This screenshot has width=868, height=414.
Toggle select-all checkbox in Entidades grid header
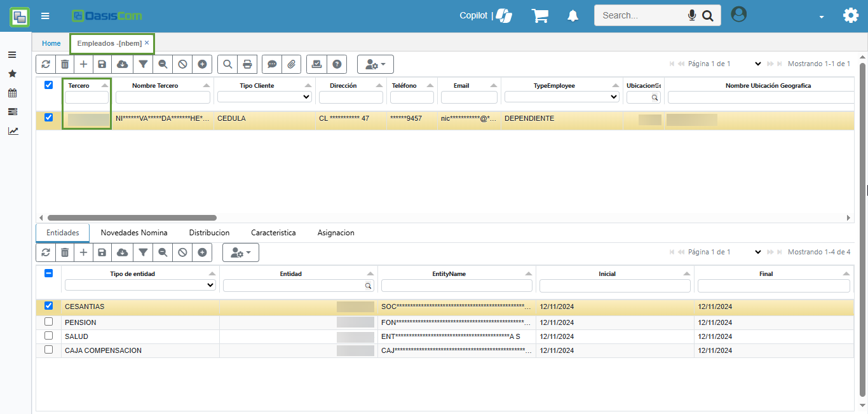tap(48, 273)
